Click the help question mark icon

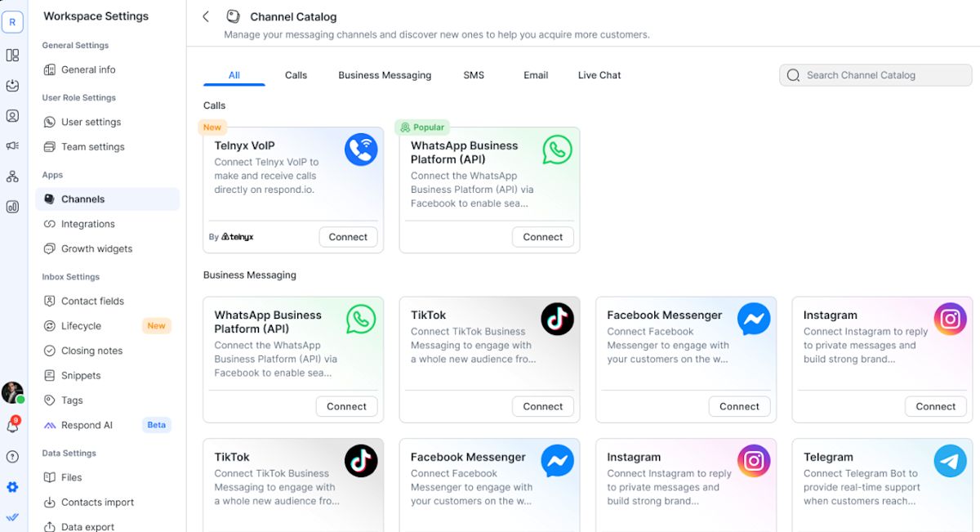pos(12,457)
